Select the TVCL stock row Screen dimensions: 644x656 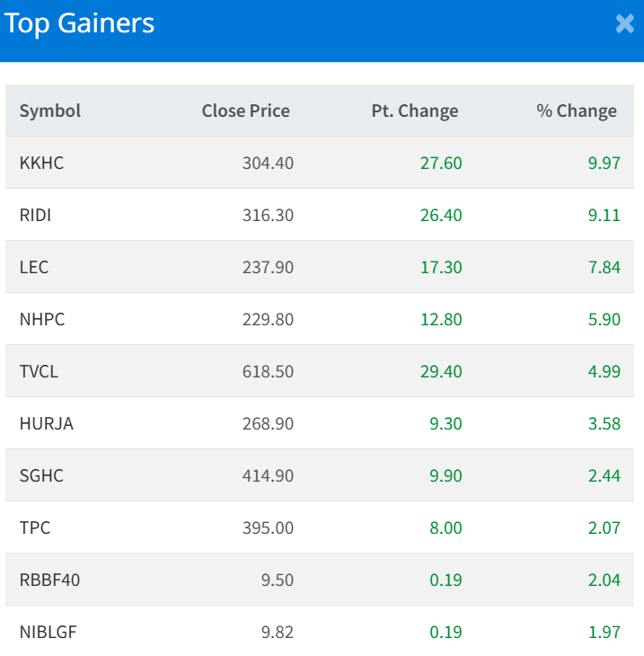click(x=40, y=371)
